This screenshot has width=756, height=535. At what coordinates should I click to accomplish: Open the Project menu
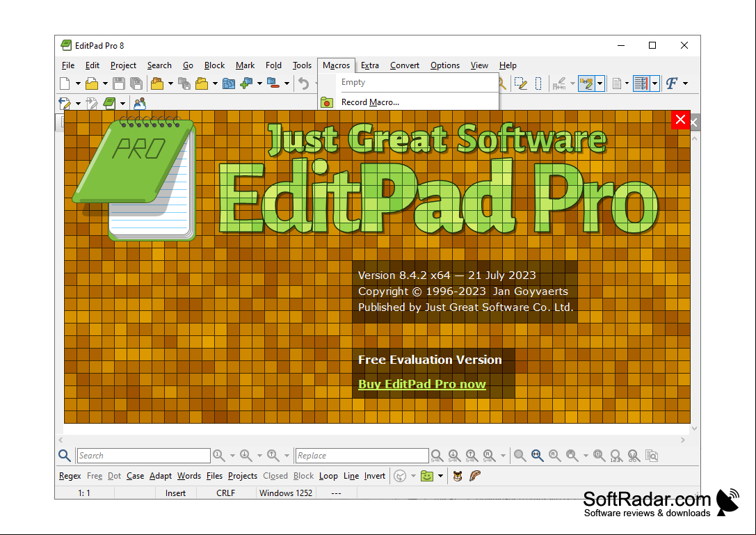(123, 65)
